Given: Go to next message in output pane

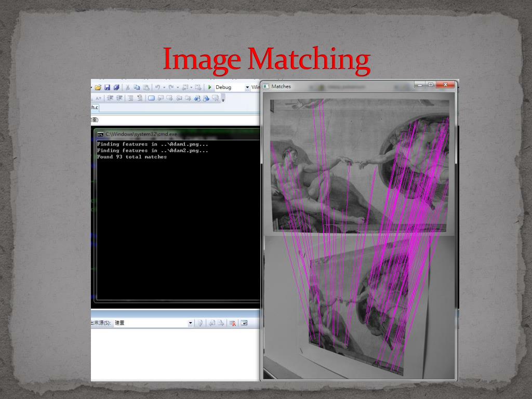Looking at the screenshot, I should click(x=221, y=323).
